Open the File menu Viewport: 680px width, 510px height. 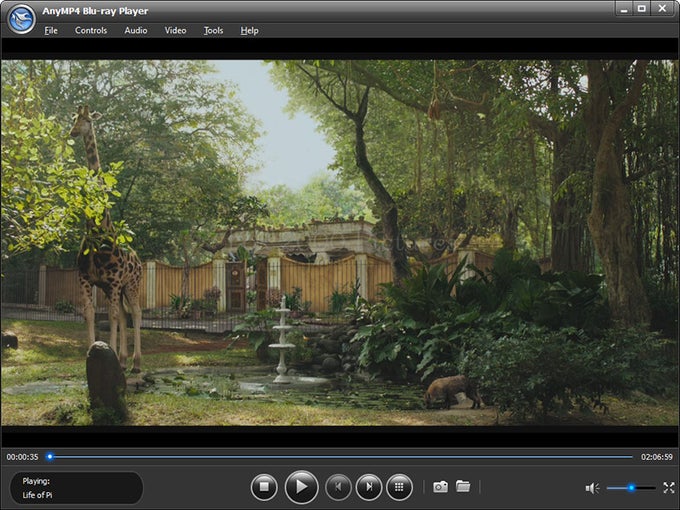tap(51, 30)
